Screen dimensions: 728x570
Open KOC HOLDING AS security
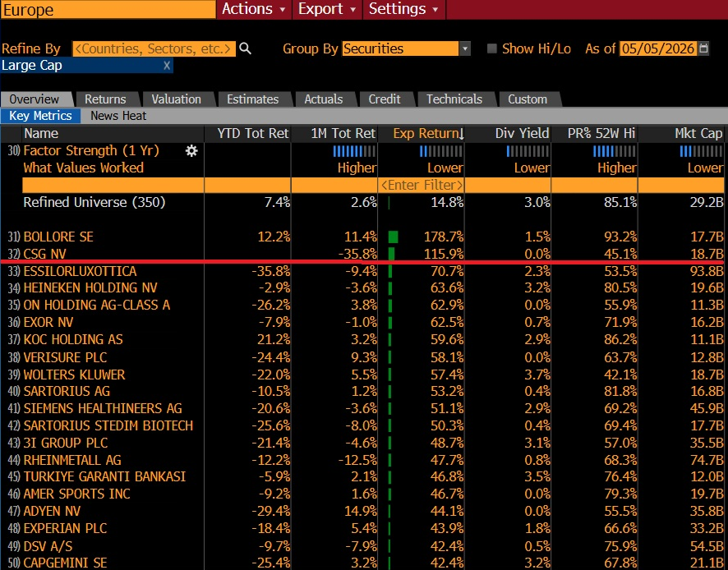(x=362, y=339)
